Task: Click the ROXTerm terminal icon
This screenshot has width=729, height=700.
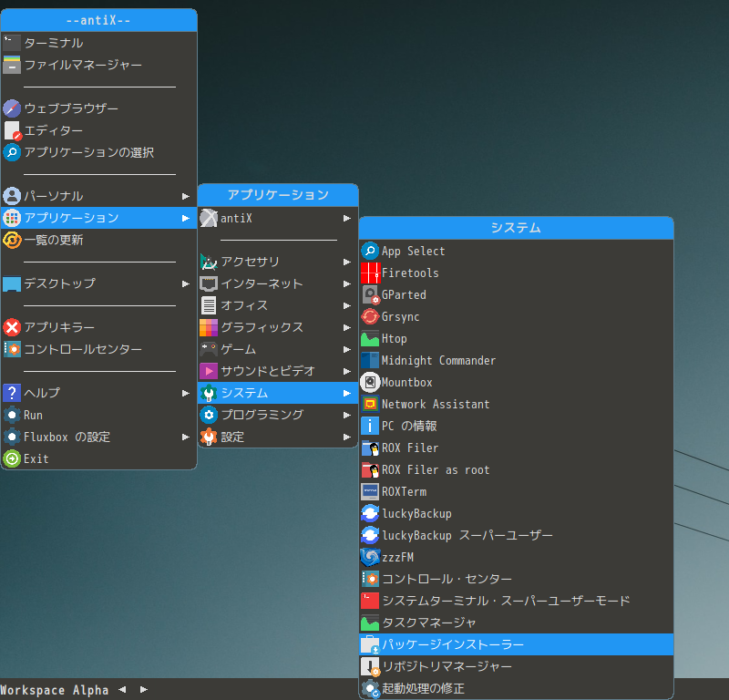Action: [370, 491]
